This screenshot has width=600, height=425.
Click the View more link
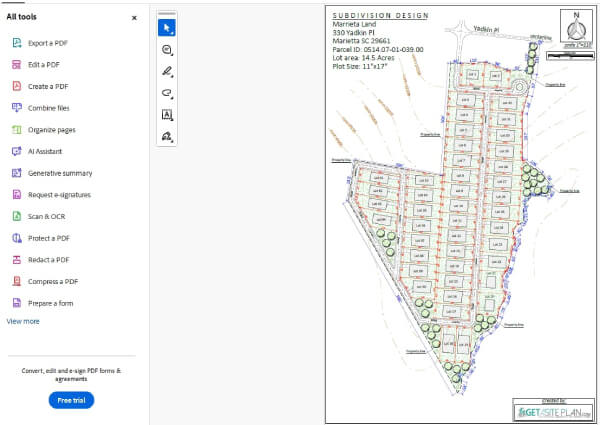point(23,321)
